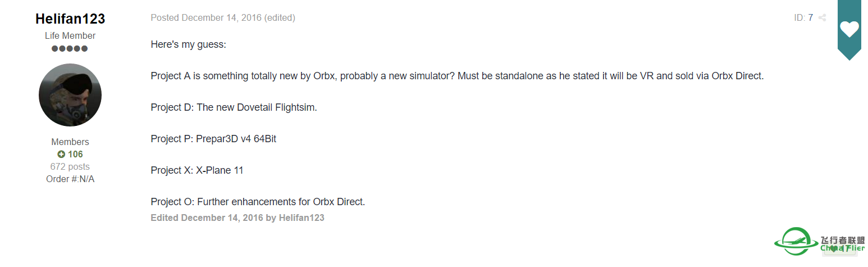Click the China Flier airplane logo

(x=796, y=241)
